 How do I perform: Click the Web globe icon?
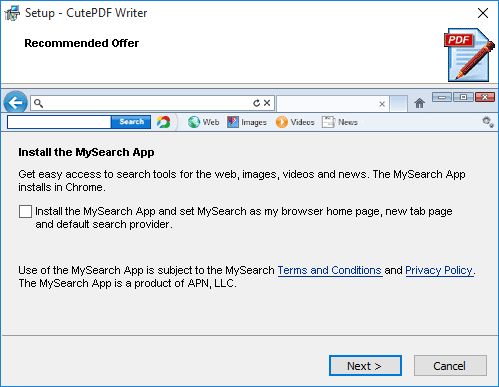tap(194, 122)
